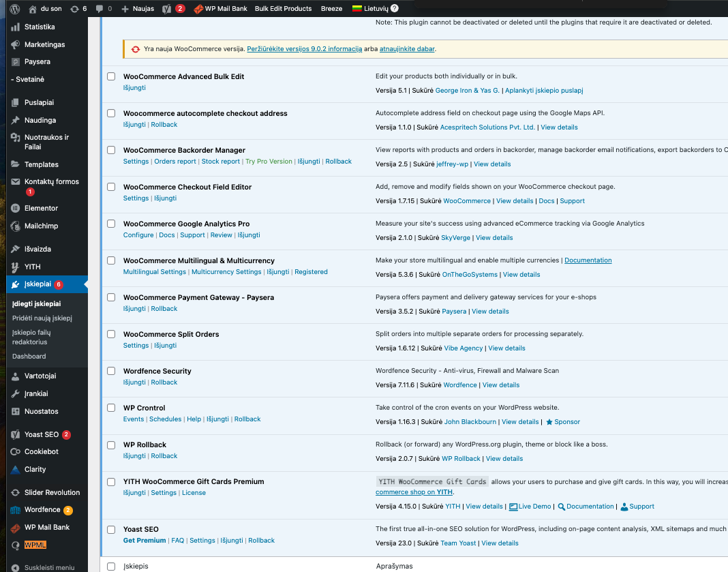This screenshot has width=728, height=572.
Task: Open Statistika sidebar icon
Action: coord(15,27)
